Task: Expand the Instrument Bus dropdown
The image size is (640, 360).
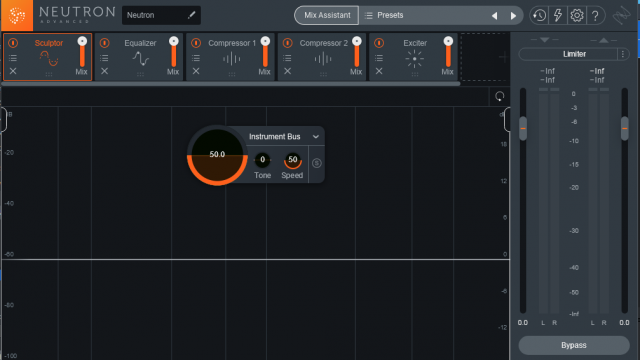Action: (316, 137)
